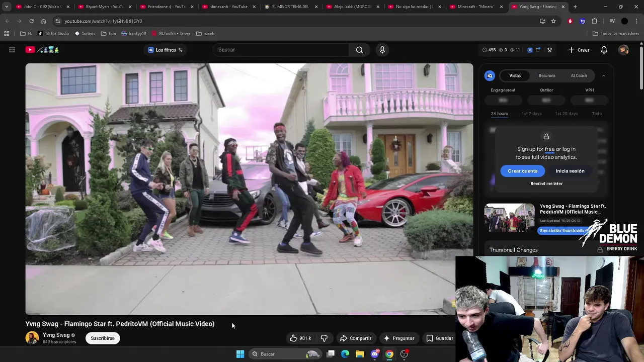644x362 pixels.
Task: Open the Chrome three-dot menu
Action: (x=636, y=21)
